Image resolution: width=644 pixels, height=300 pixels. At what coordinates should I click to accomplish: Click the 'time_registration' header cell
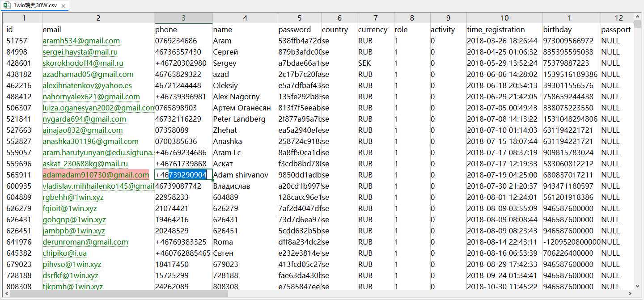point(504,30)
